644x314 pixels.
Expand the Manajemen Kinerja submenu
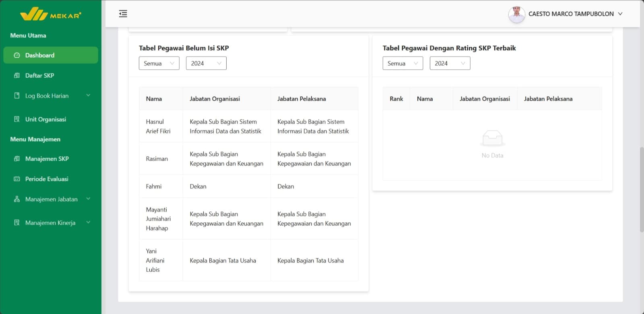pos(88,222)
